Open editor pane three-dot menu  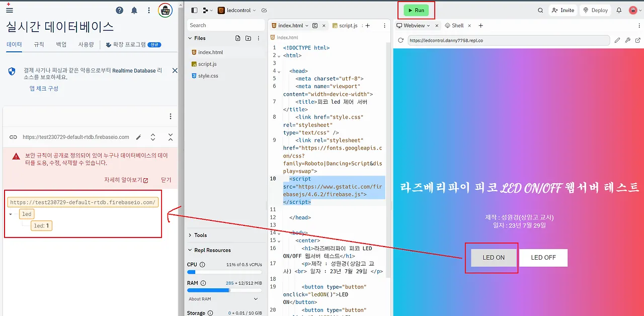pos(385,26)
